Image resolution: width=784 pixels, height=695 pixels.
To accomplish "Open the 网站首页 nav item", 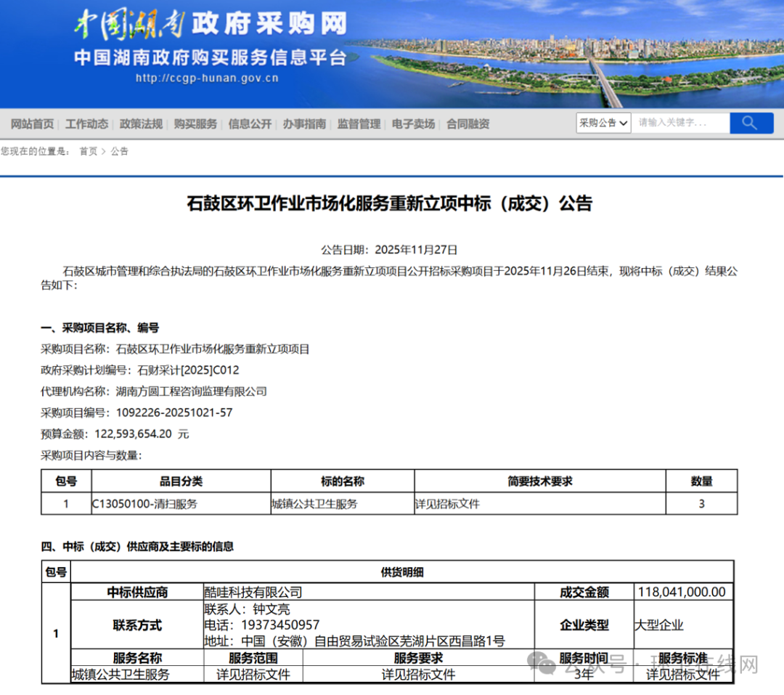I will 33,124.
